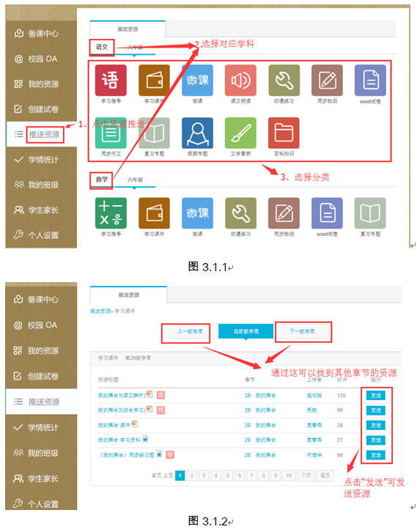The image size is (417, 532).
Task: Select the red 语 学习指导 icon
Action: tap(111, 81)
